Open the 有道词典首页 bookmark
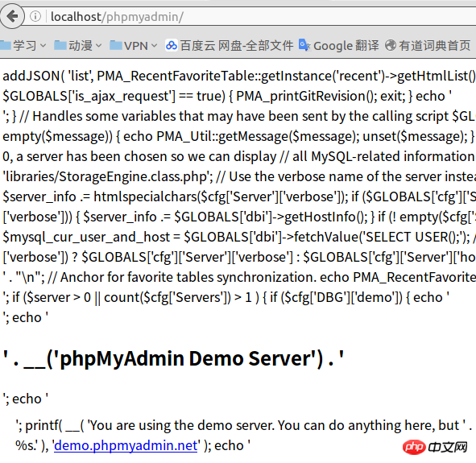Image resolution: width=476 pixels, height=463 pixels. (428, 46)
